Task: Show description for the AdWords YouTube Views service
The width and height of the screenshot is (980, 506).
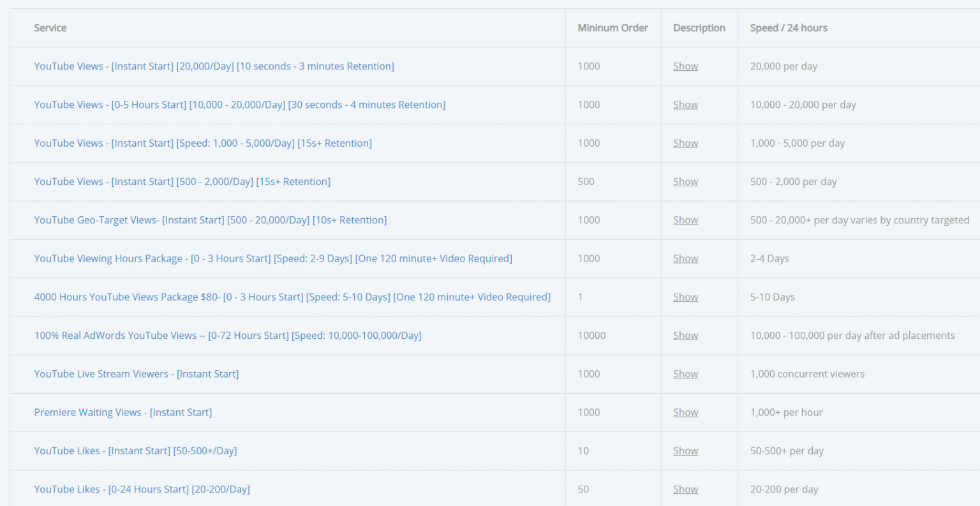Action: pyautogui.click(x=685, y=335)
